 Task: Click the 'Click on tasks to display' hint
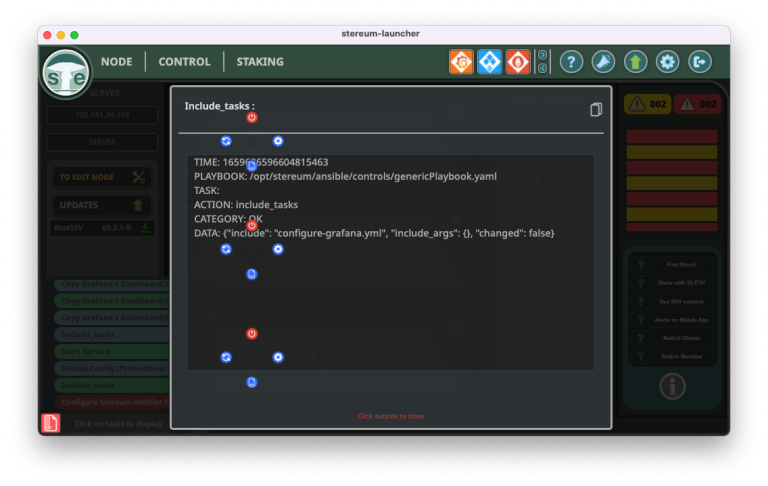click(118, 424)
